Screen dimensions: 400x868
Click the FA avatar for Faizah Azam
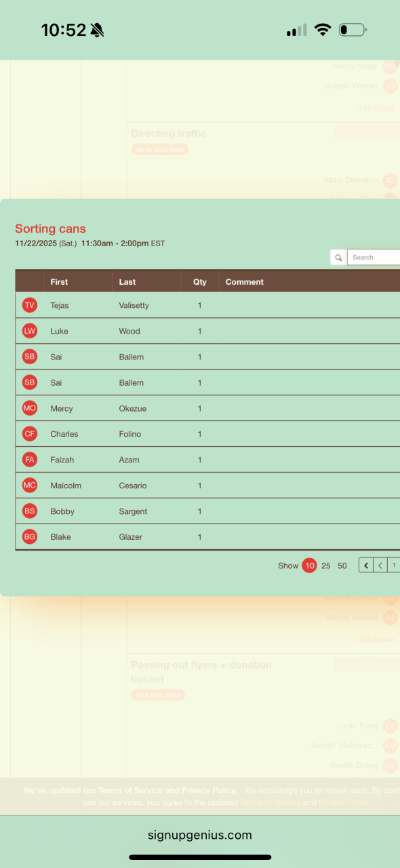pos(30,460)
